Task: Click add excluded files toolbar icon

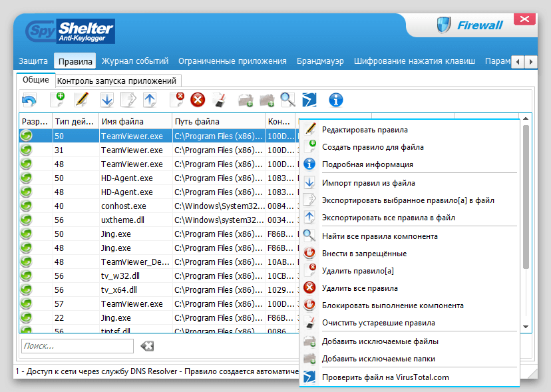Action: click(246, 100)
